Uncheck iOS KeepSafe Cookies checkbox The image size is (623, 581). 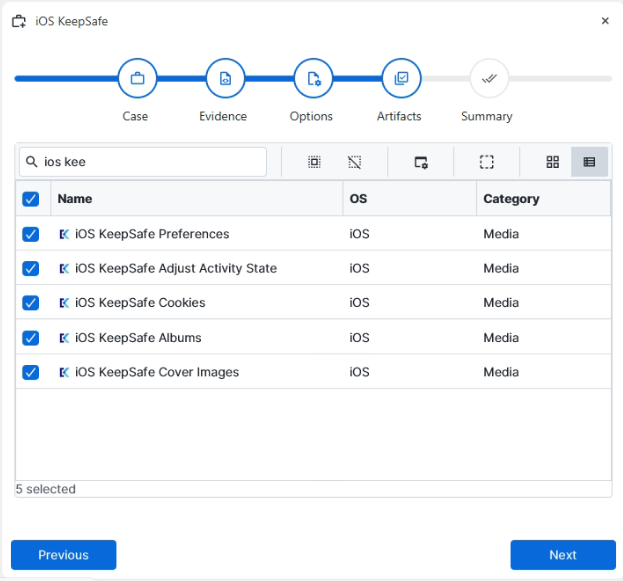31,303
